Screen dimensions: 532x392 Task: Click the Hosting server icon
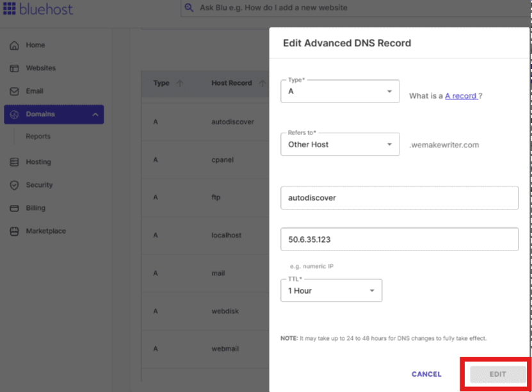click(x=14, y=163)
